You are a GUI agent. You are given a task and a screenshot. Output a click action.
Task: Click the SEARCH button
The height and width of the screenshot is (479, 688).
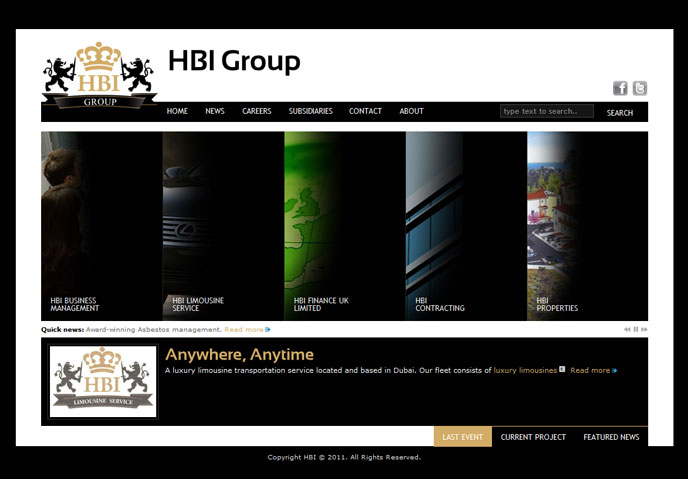pyautogui.click(x=620, y=113)
